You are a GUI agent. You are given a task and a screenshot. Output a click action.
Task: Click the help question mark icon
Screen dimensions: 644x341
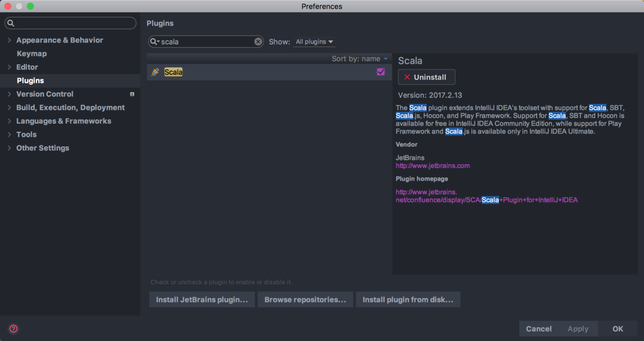14,329
